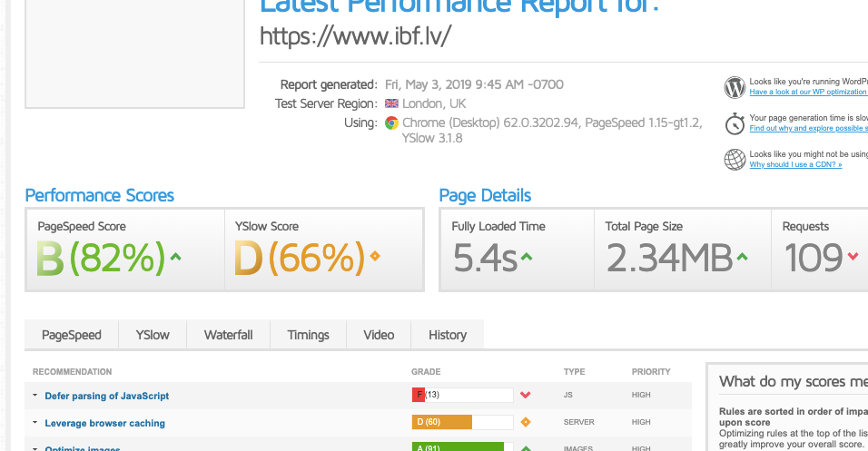Expand the Leverage browser caching triangle
The width and height of the screenshot is (868, 451).
point(35,423)
